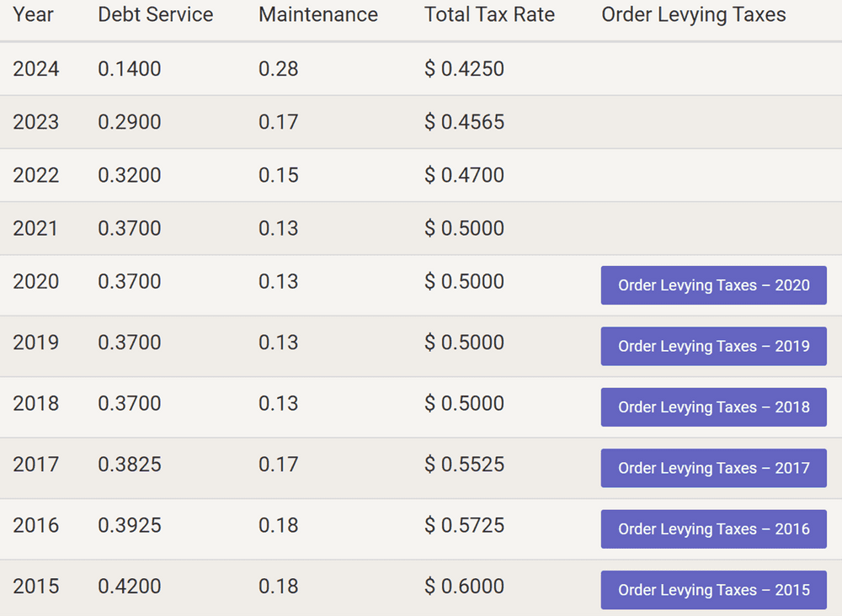Click the 0.3825 debt service value
Image resolution: width=842 pixels, height=616 pixels.
(129, 465)
